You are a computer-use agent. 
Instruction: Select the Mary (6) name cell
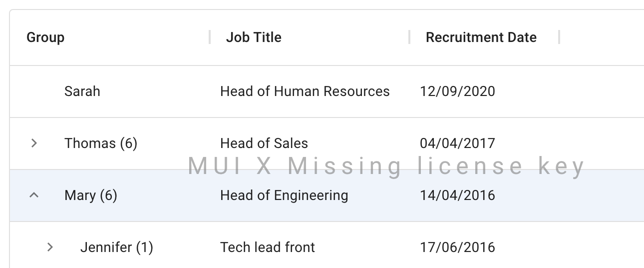coord(91,195)
